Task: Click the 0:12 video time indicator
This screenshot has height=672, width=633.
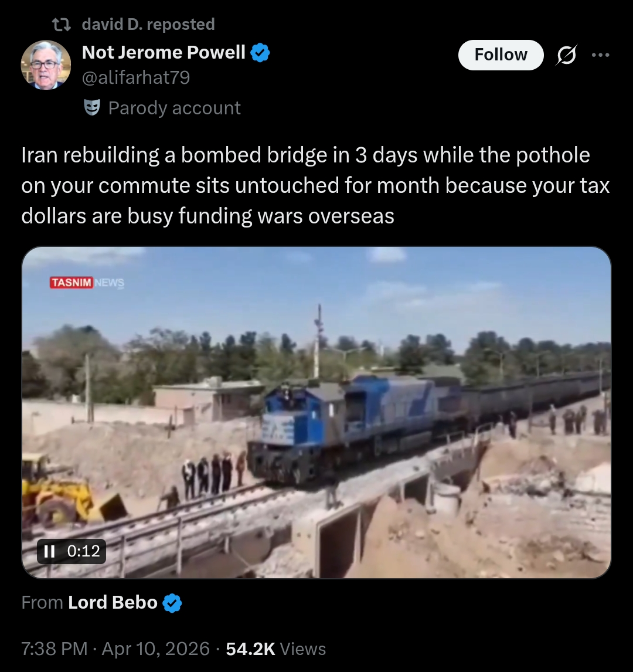Action: point(83,551)
